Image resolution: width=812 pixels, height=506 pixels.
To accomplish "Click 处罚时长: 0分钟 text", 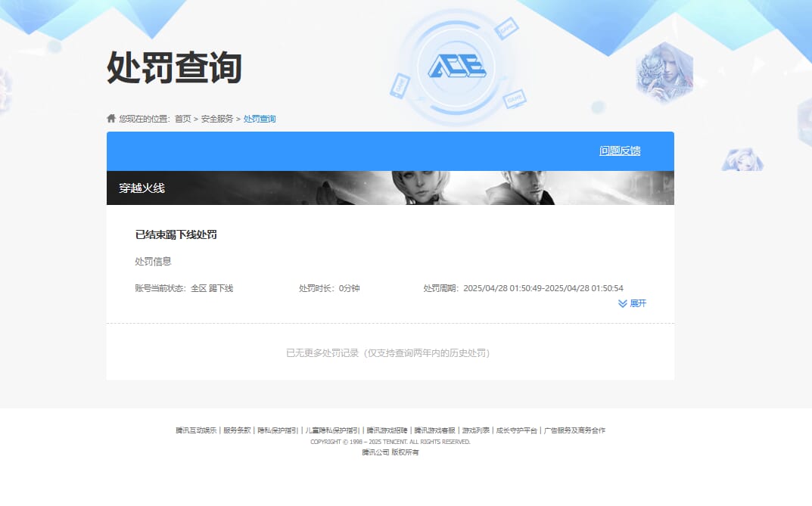I will (x=329, y=288).
